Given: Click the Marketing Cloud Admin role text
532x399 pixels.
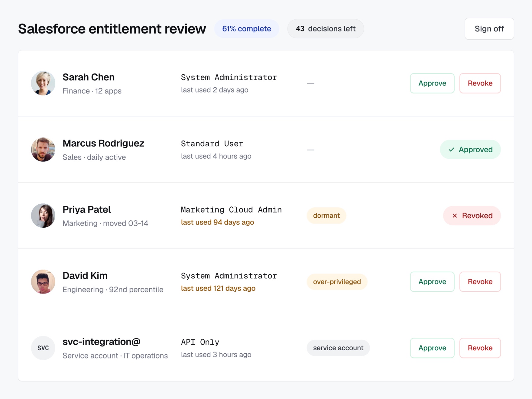Looking at the screenshot, I should pyautogui.click(x=231, y=210).
